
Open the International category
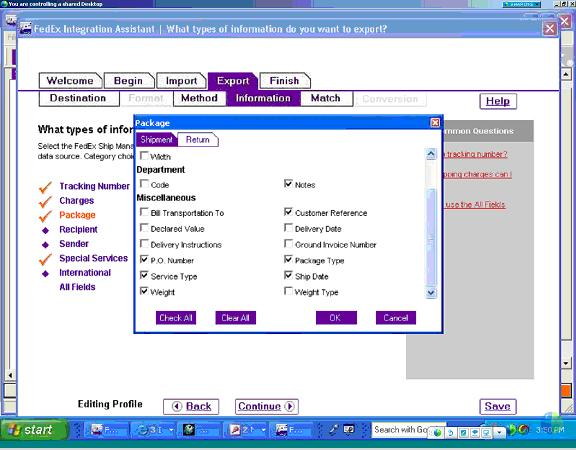(85, 273)
